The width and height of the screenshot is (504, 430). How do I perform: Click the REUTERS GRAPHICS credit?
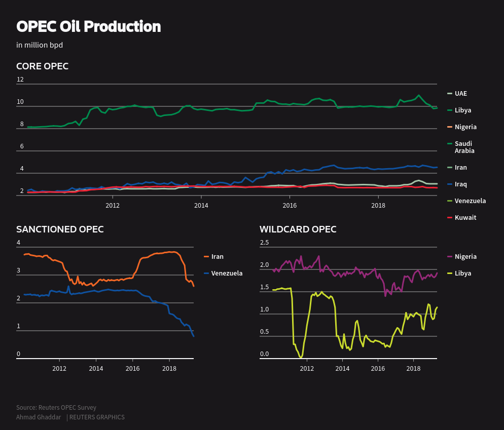click(97, 417)
